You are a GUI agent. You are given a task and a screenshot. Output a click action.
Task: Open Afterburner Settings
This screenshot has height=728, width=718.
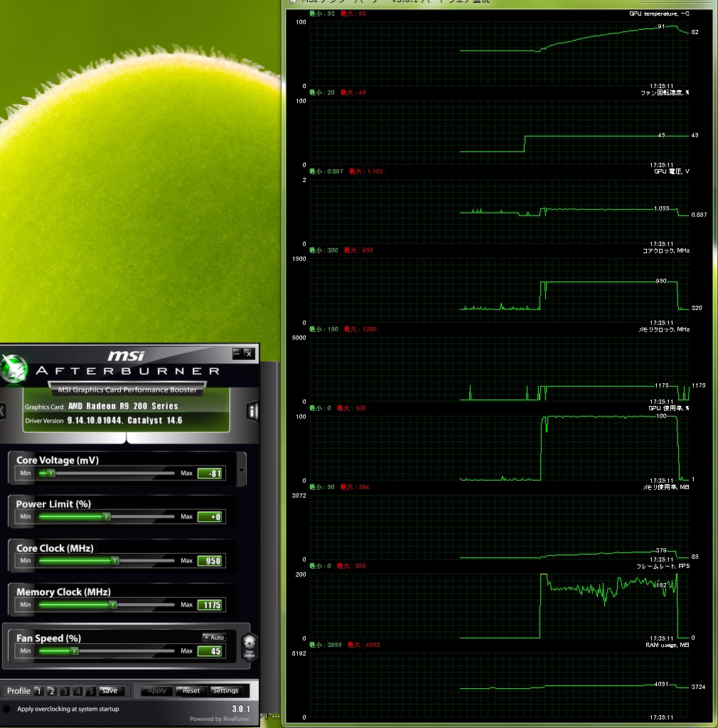coord(225,690)
